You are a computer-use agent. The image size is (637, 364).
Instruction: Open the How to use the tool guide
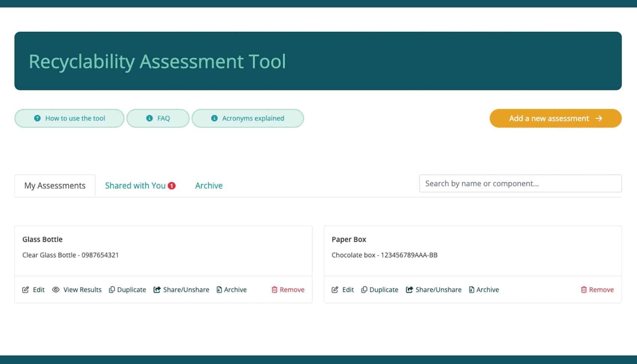(x=69, y=118)
